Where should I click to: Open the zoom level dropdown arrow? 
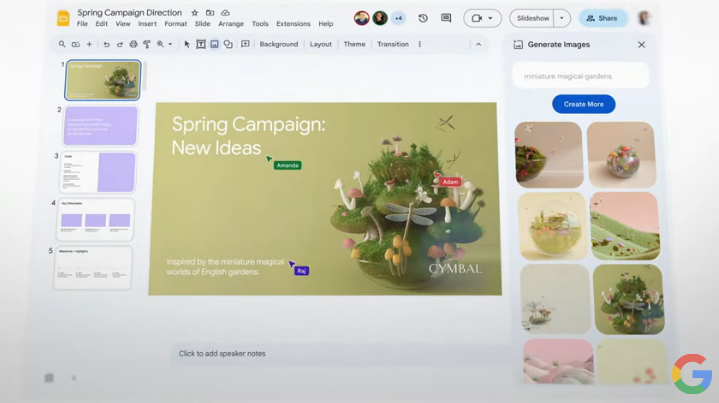[170, 44]
